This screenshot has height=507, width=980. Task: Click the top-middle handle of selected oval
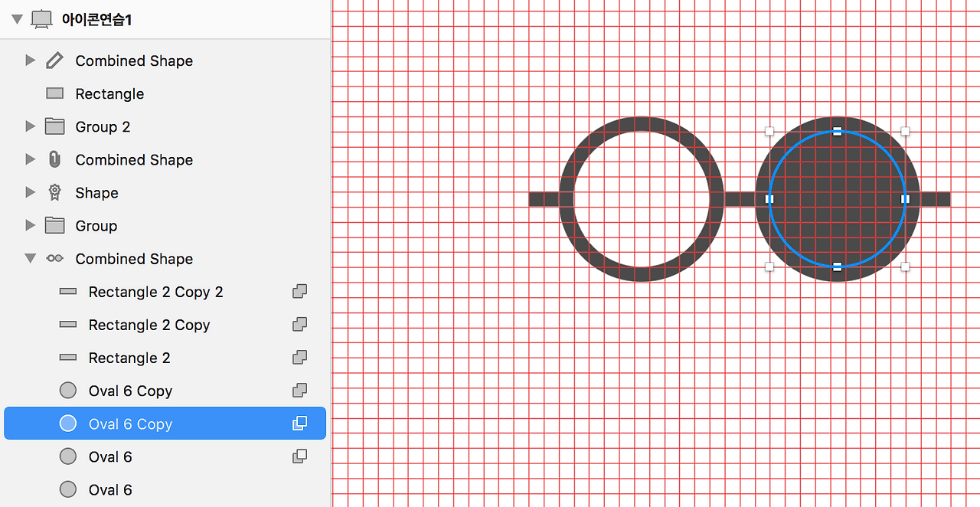[x=837, y=131]
